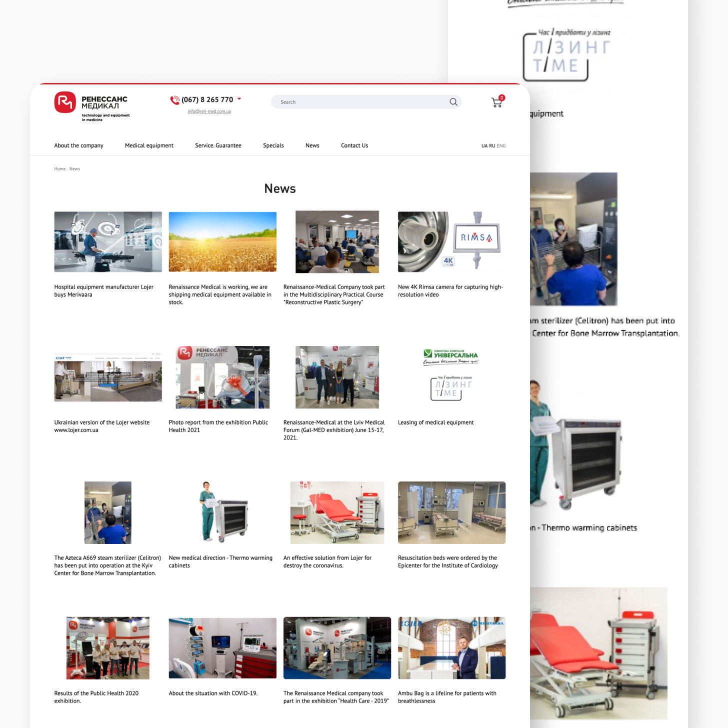Viewport: 728px width, 728px height.
Task: Open the info@ren-med.com.ua email link
Action: point(209,111)
